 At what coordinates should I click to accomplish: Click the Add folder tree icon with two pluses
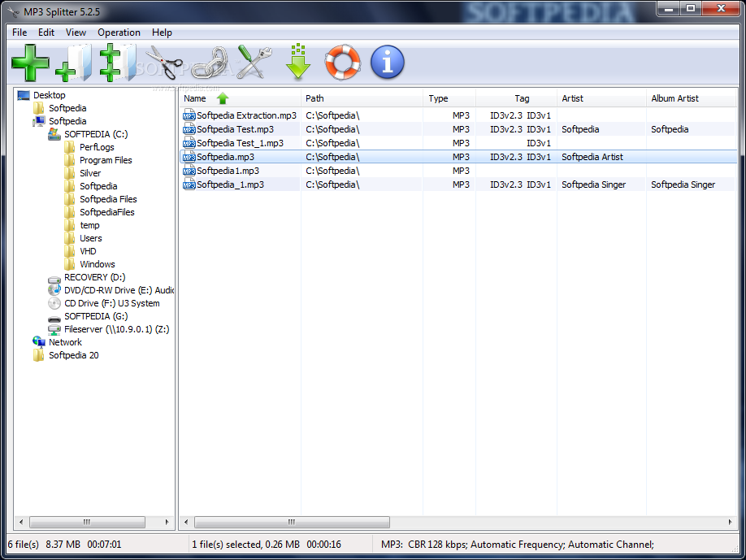click(118, 63)
